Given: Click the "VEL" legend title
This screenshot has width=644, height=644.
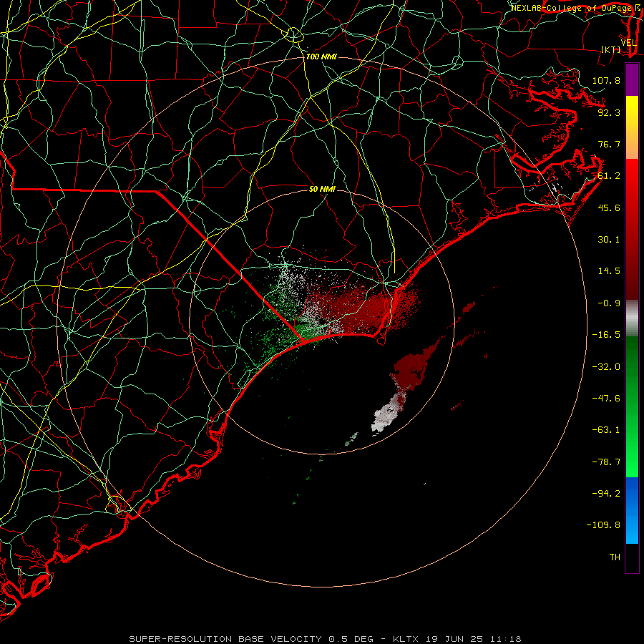Looking at the screenshot, I should click(x=628, y=43).
